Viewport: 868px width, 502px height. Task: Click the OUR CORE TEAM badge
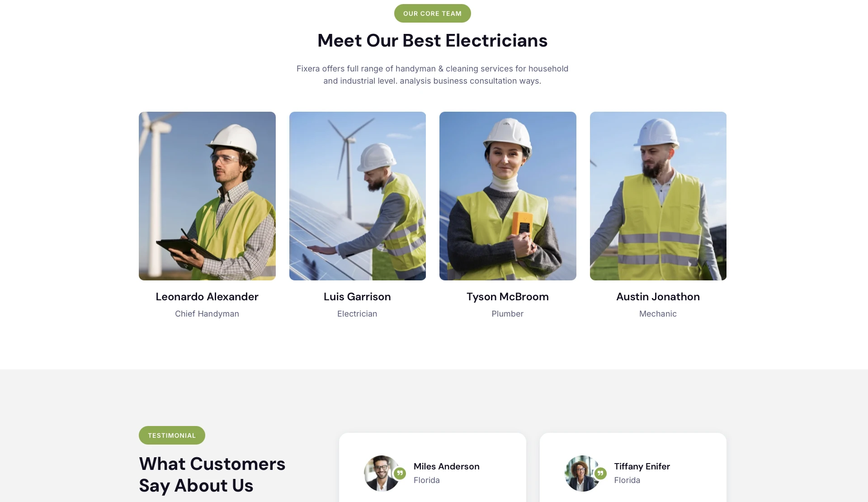[432, 14]
